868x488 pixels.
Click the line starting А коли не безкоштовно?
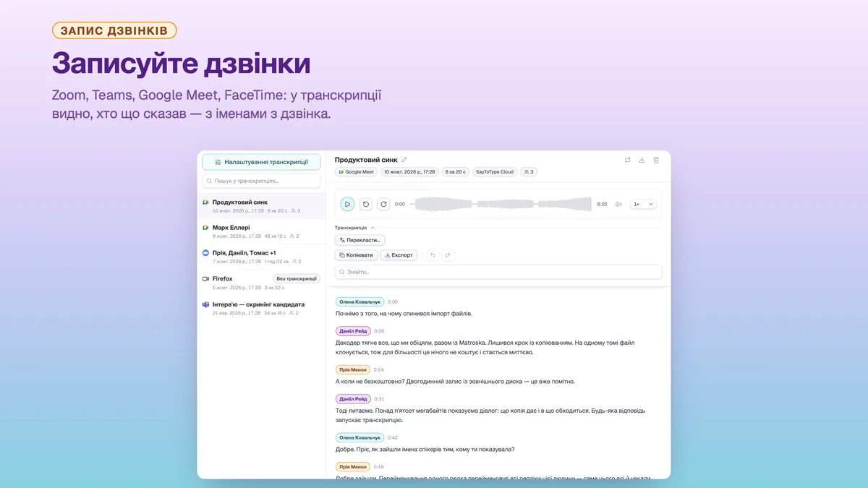[x=456, y=382]
